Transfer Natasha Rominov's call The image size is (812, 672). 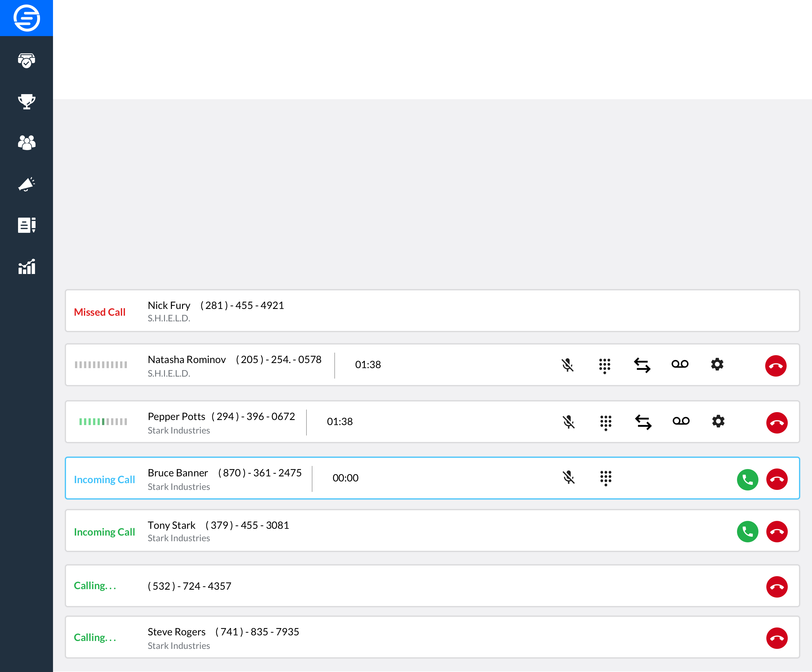(x=643, y=365)
